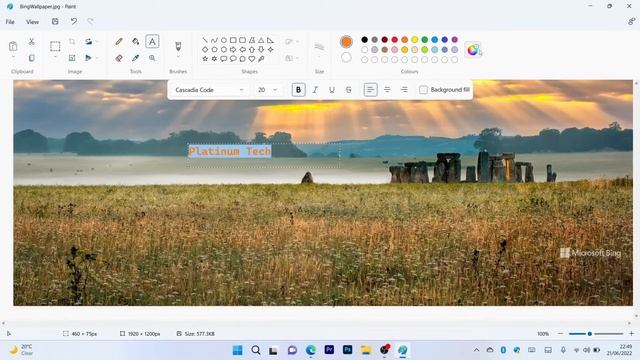Image resolution: width=640 pixels, height=360 pixels.
Task: Click the Cut scissors icon
Action: point(31,42)
